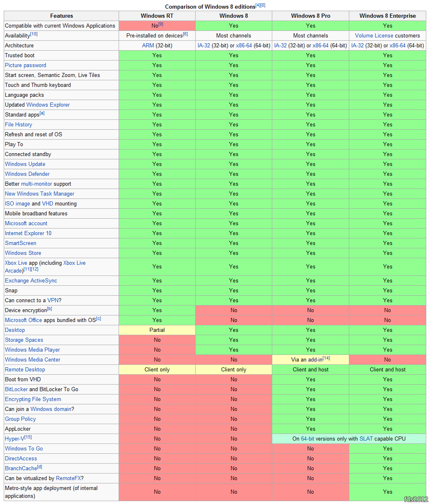
Task: Click the AppLocker row label
Action: point(18,429)
